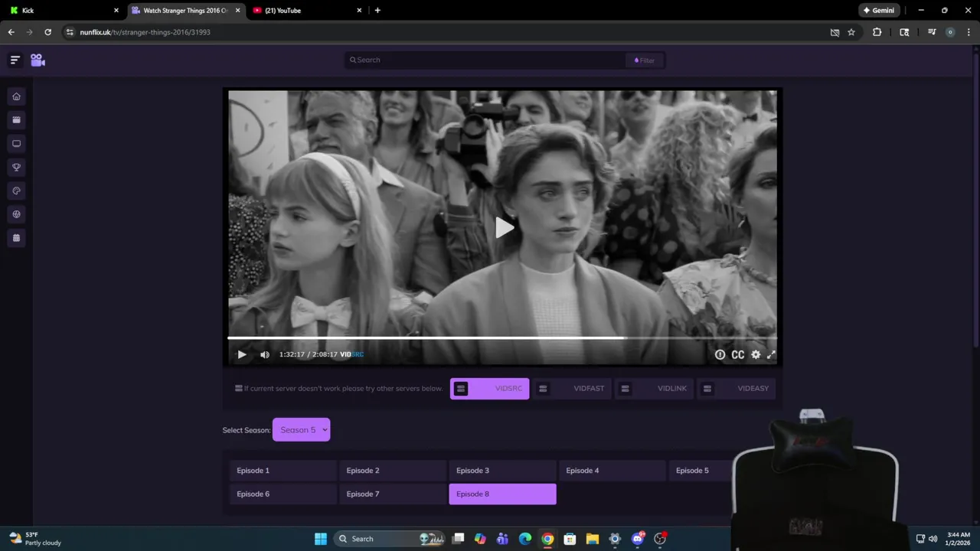Image resolution: width=980 pixels, height=551 pixels.
Task: Go back in browser history
Action: pyautogui.click(x=11, y=32)
